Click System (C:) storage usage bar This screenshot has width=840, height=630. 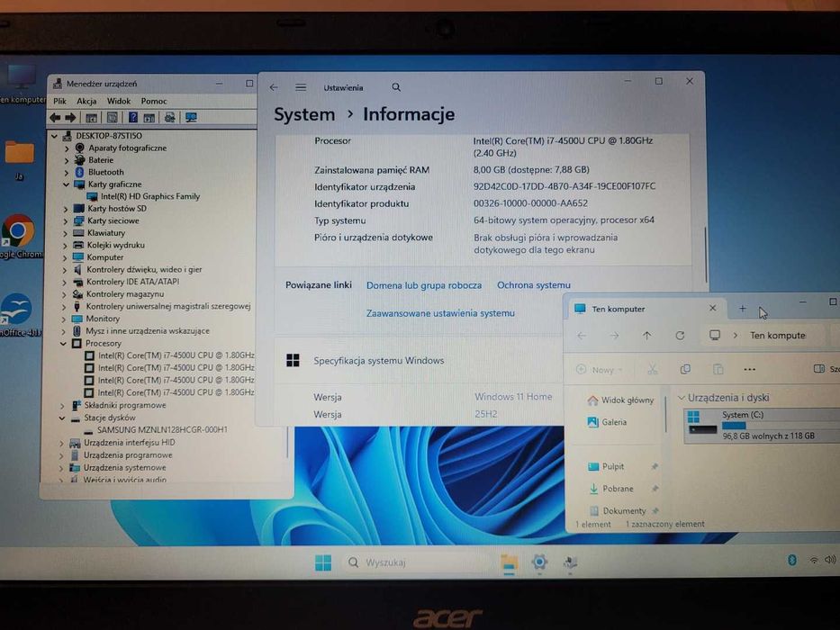(781, 426)
